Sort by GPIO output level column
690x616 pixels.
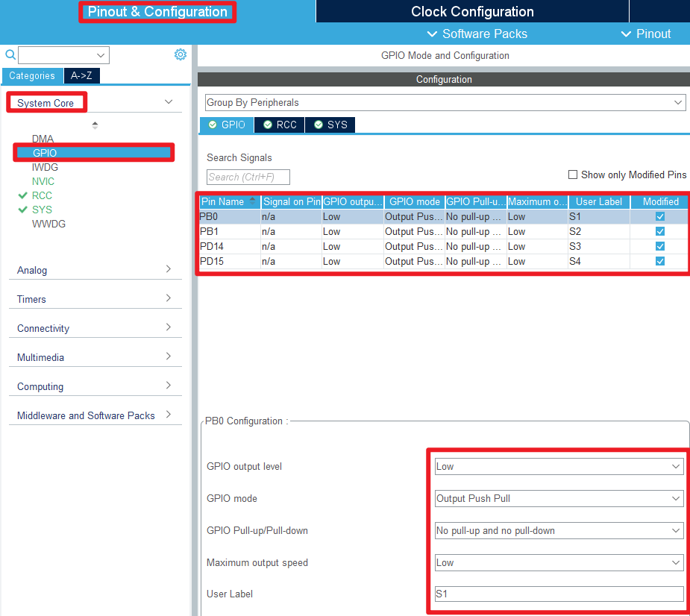click(353, 202)
